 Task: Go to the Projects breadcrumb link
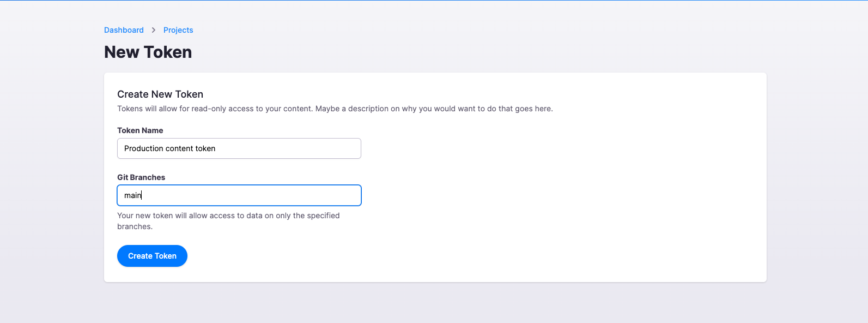[x=178, y=30]
